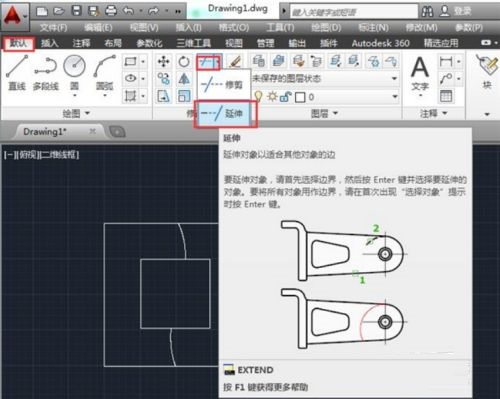Image resolution: width=500 pixels, height=399 pixels.
Task: Open the Modify (修改M) menu
Action: 421,27
